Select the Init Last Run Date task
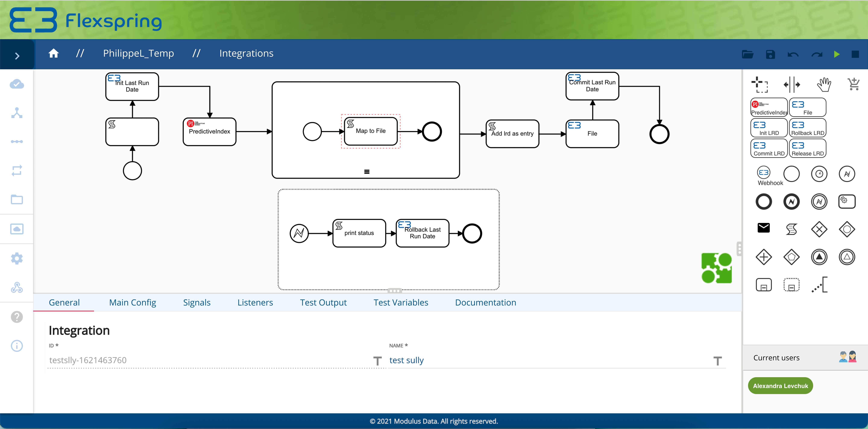This screenshot has height=429, width=868. tap(132, 87)
